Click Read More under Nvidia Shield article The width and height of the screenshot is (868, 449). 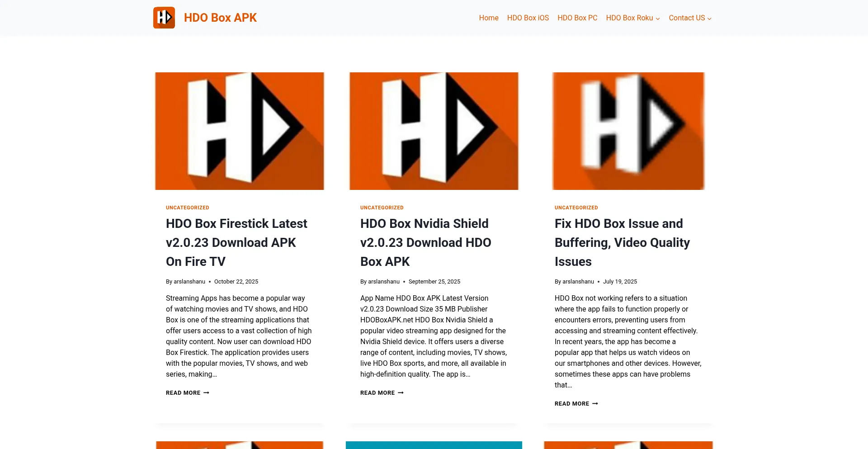382,393
